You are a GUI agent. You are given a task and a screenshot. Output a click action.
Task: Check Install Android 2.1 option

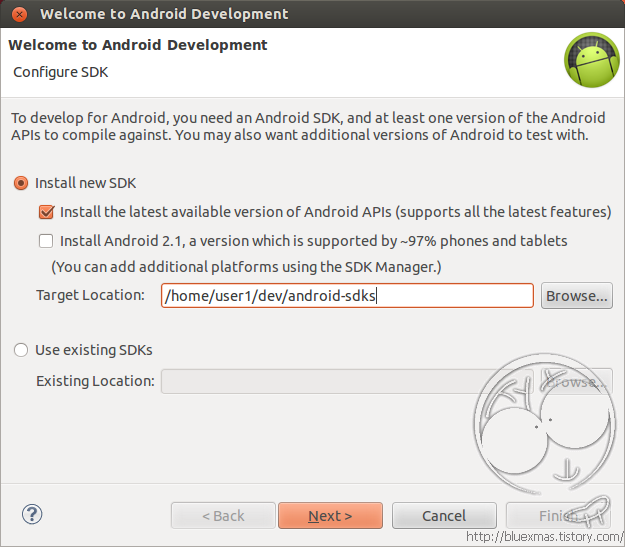(x=46, y=241)
